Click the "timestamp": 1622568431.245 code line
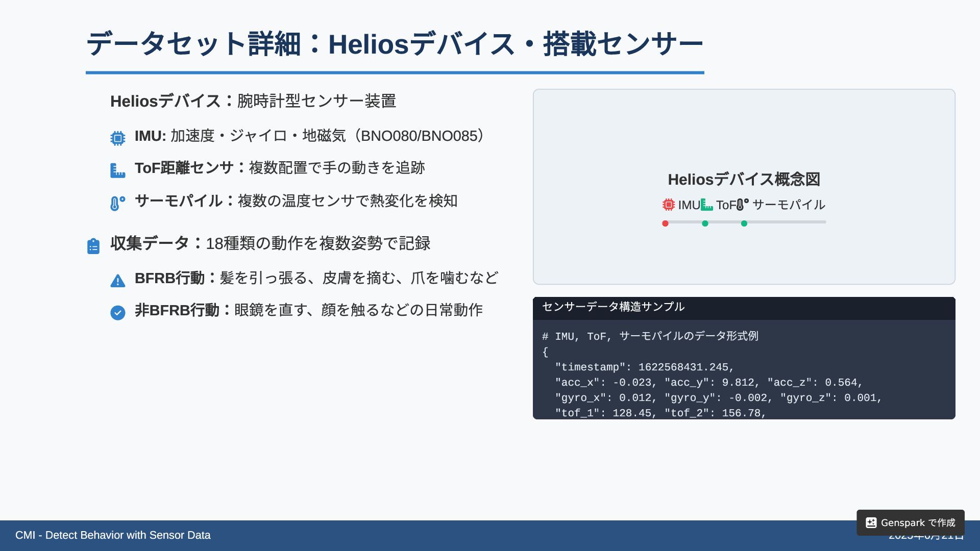This screenshot has width=980, height=551. 645,367
